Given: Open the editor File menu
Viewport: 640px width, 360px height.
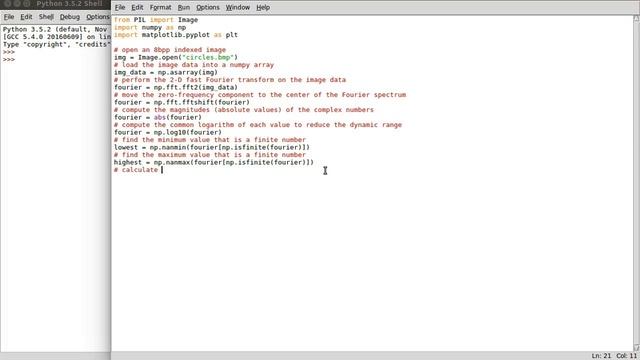Looking at the screenshot, I should tap(120, 7).
